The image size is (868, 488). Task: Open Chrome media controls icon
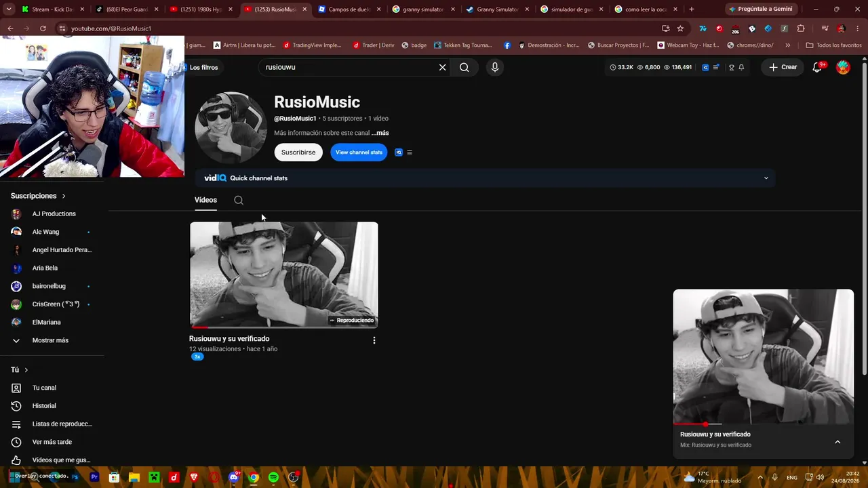(x=825, y=28)
